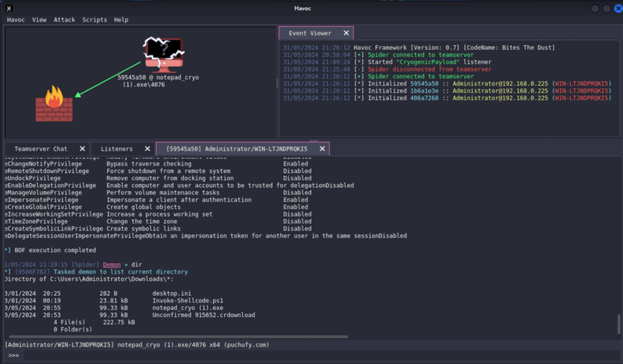
Task: Open the View menu
Action: 39,20
